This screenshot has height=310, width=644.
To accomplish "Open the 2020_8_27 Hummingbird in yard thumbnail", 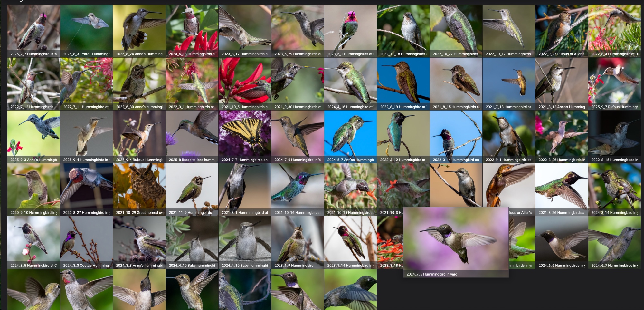I will (86, 187).
